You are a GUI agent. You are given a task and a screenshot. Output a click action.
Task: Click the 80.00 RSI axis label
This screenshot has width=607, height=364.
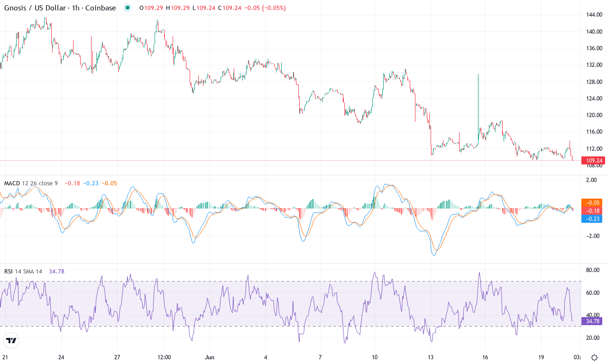[594, 270]
